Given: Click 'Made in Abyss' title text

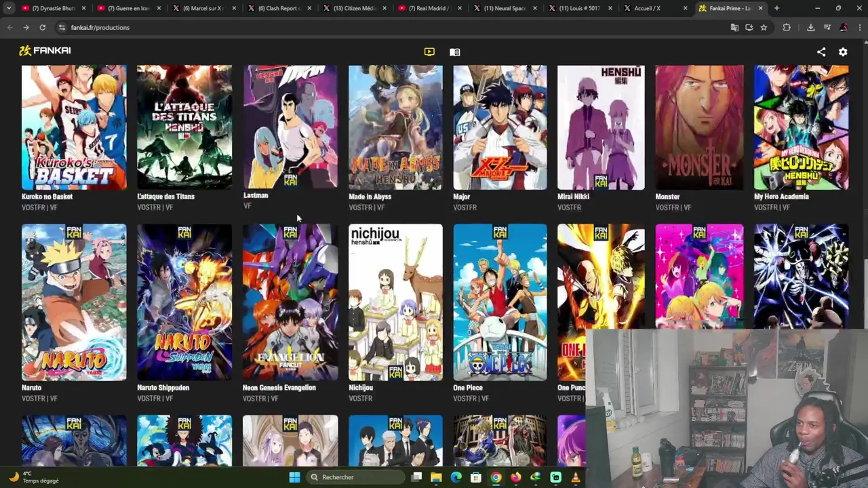Looking at the screenshot, I should (370, 197).
